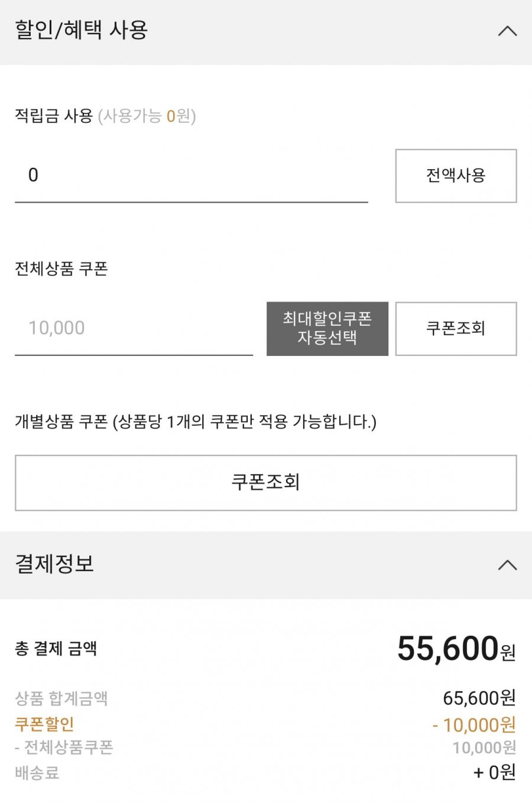Image resolution: width=532 pixels, height=803 pixels.
Task: Collapse the 할인/혜택 사용 section chevron
Action: 507,31
